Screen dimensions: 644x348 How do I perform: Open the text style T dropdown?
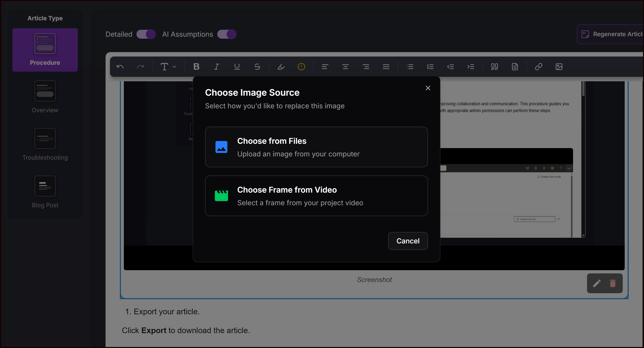[168, 67]
